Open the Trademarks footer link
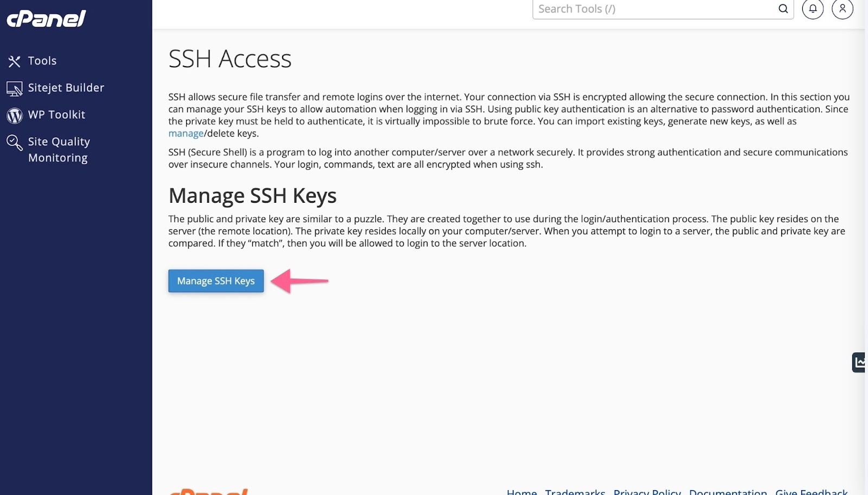868x495 pixels. [575, 492]
